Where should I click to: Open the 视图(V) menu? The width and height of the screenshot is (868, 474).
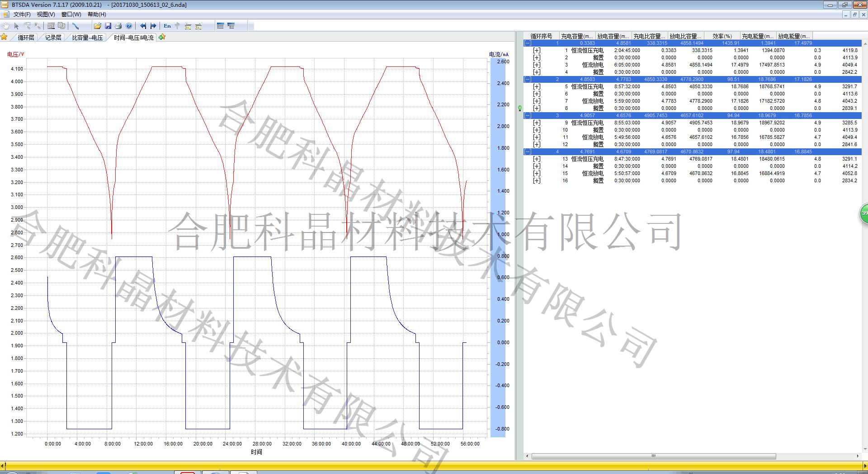(x=46, y=14)
